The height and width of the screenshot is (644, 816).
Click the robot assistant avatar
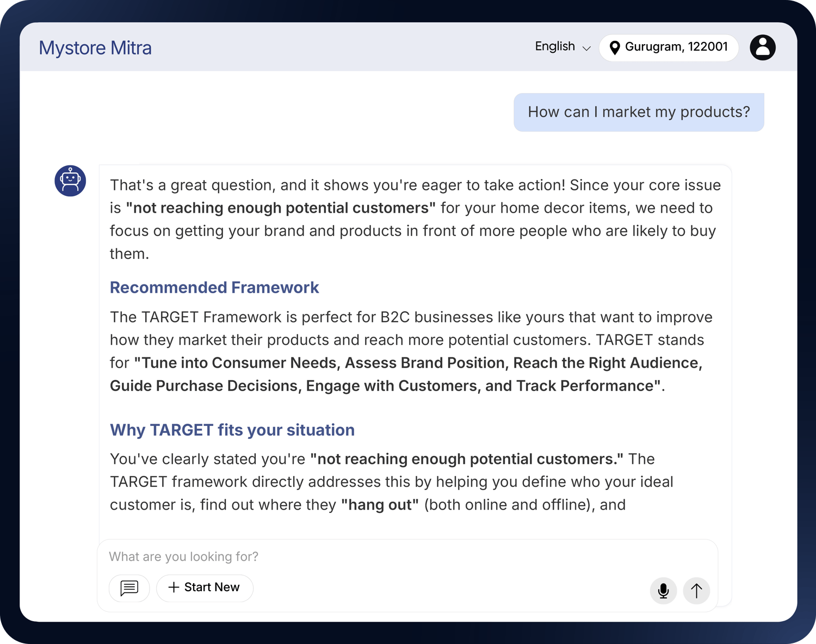[x=70, y=181]
